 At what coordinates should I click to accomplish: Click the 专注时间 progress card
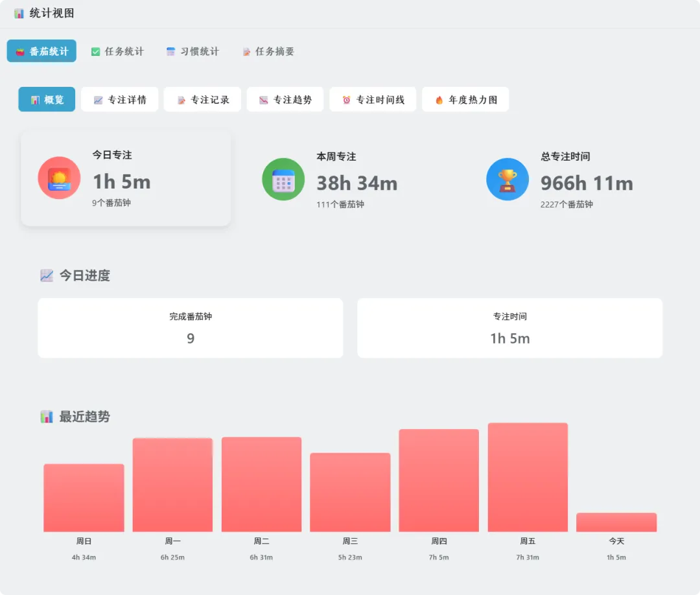tap(510, 328)
